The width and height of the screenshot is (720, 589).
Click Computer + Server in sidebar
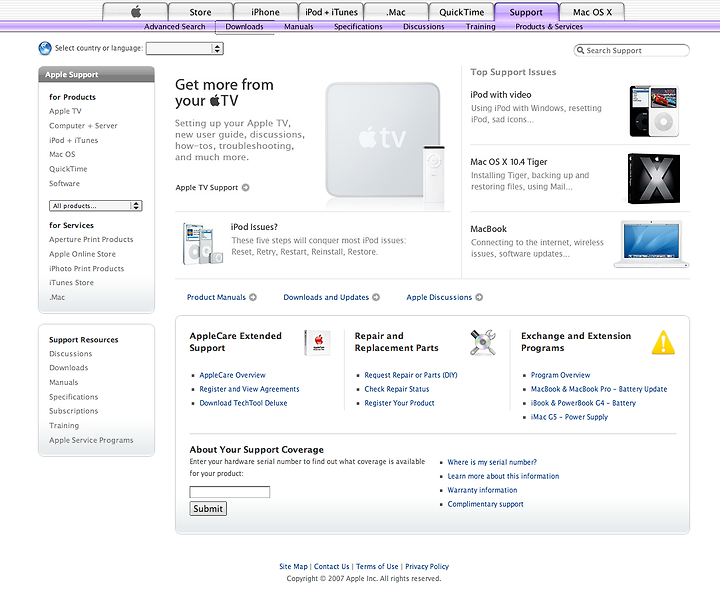point(83,126)
